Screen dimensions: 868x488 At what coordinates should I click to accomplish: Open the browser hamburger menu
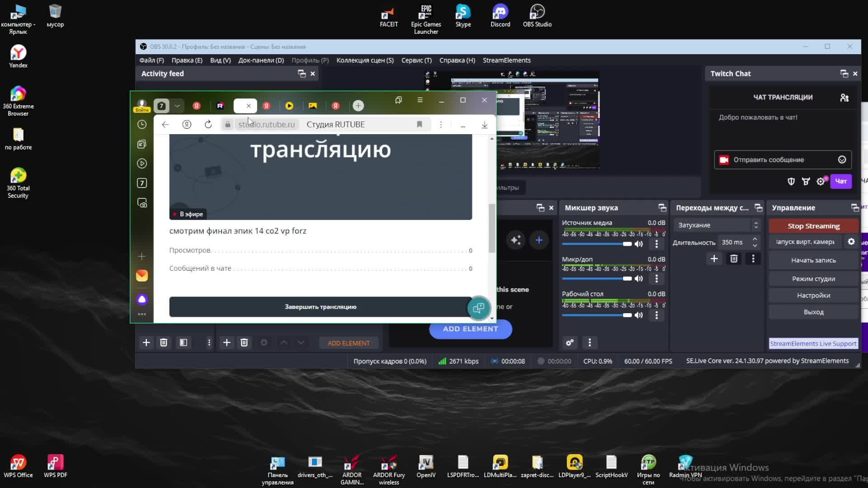(420, 100)
